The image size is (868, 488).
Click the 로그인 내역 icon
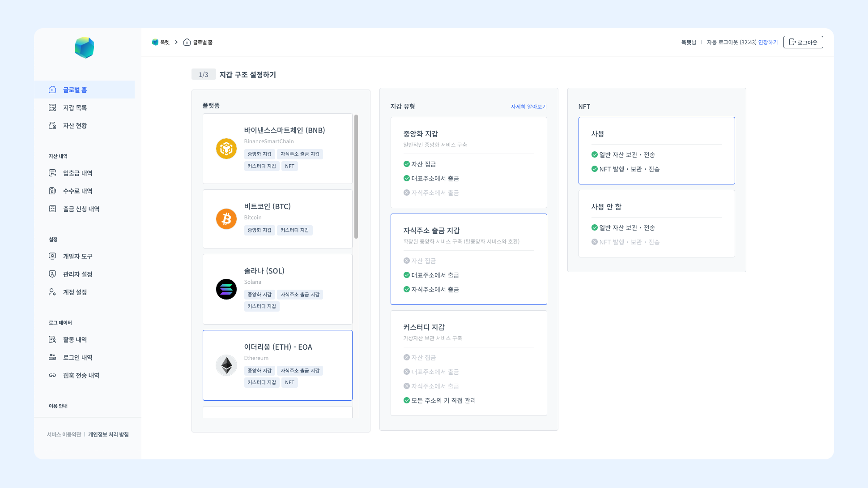click(x=52, y=357)
